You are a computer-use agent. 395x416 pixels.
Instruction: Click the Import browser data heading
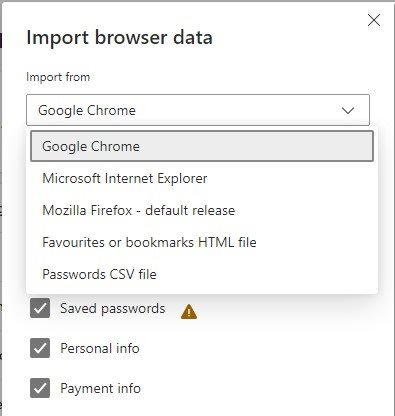pos(119,37)
